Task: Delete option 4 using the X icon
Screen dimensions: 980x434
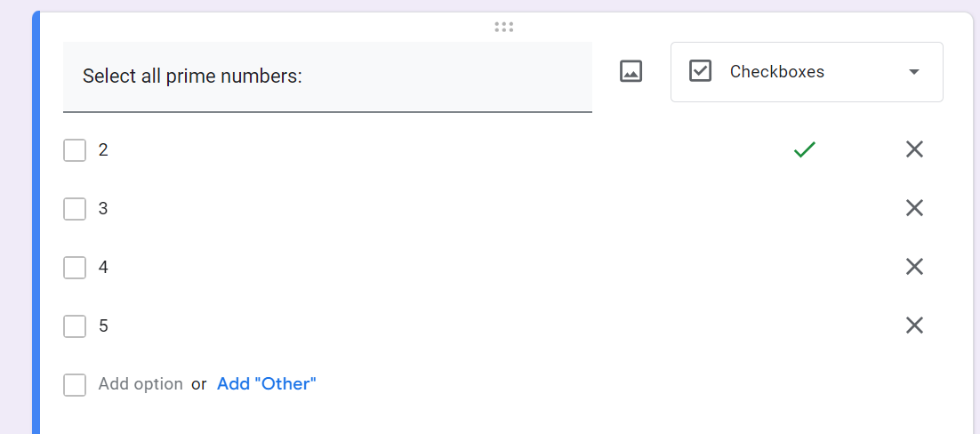Action: coord(914,267)
